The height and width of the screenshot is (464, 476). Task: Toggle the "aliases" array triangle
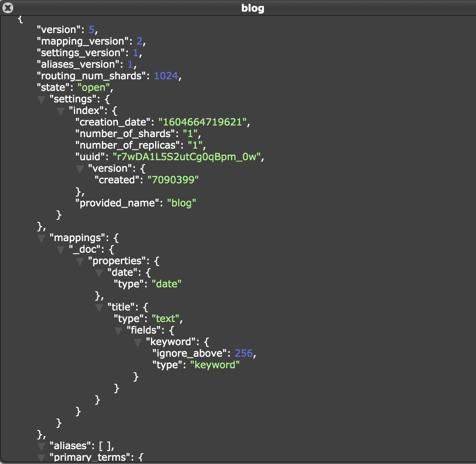pyautogui.click(x=41, y=446)
